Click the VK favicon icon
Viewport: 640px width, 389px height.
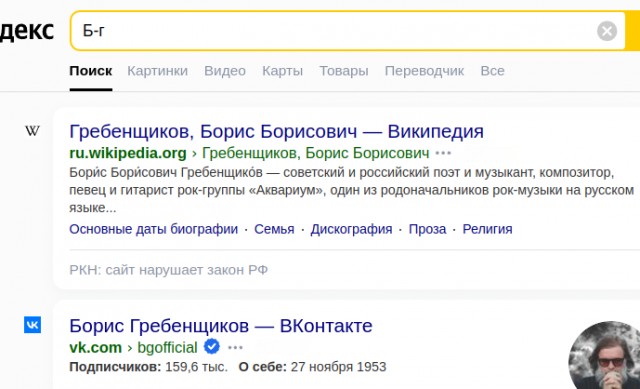(32, 325)
